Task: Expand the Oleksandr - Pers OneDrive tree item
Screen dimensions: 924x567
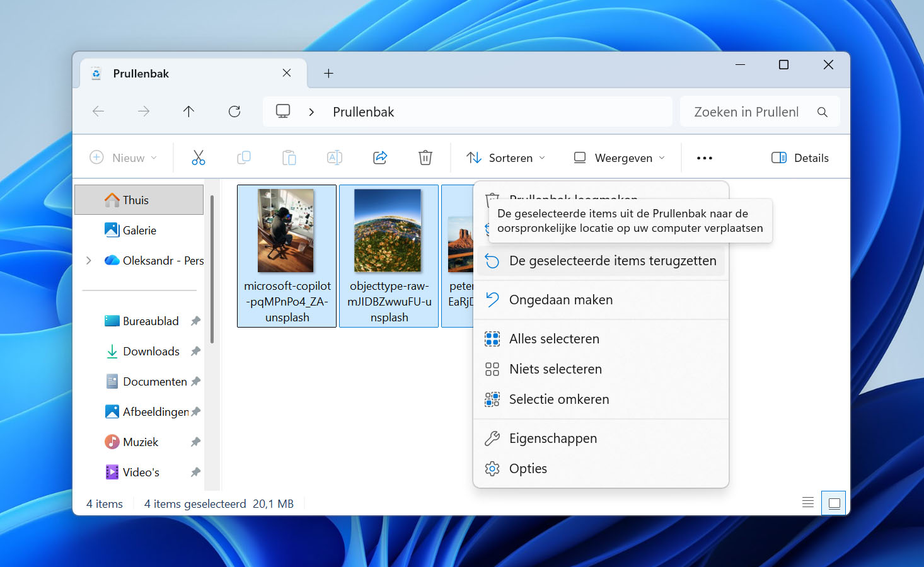Action: 89,260
